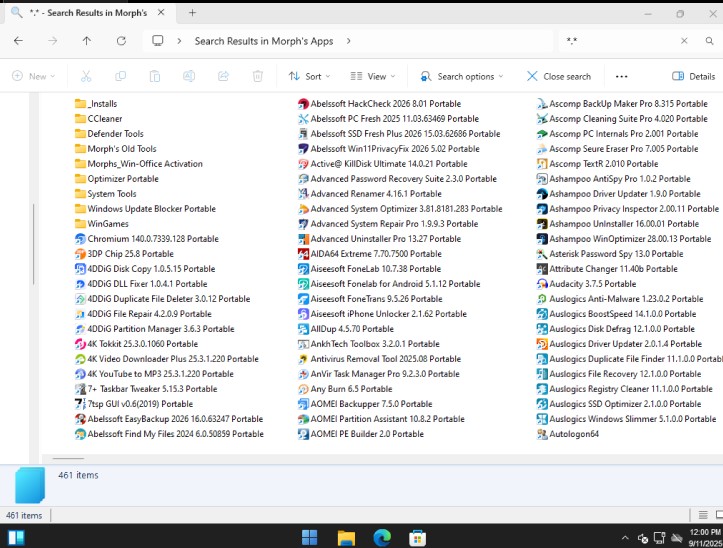
Task: Select 3DP Chip 25.8 Portable
Action: [x=124, y=254]
